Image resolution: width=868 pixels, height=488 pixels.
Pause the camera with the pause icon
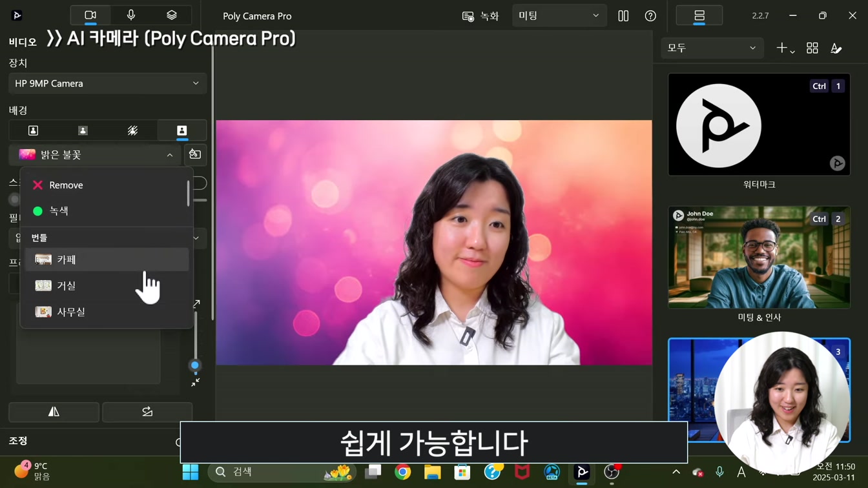coord(623,16)
